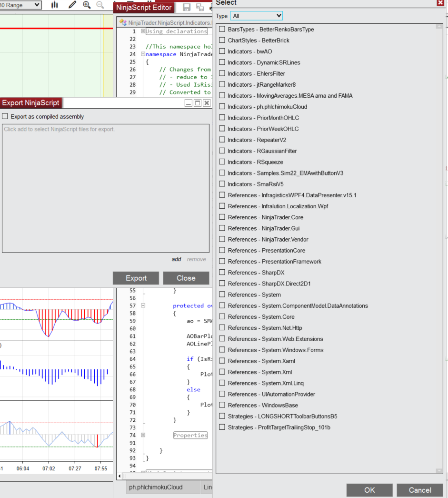Check Strategies - LONGSHORTToolbarButtonsB5
Screen dimensions: 448x498
point(222,416)
